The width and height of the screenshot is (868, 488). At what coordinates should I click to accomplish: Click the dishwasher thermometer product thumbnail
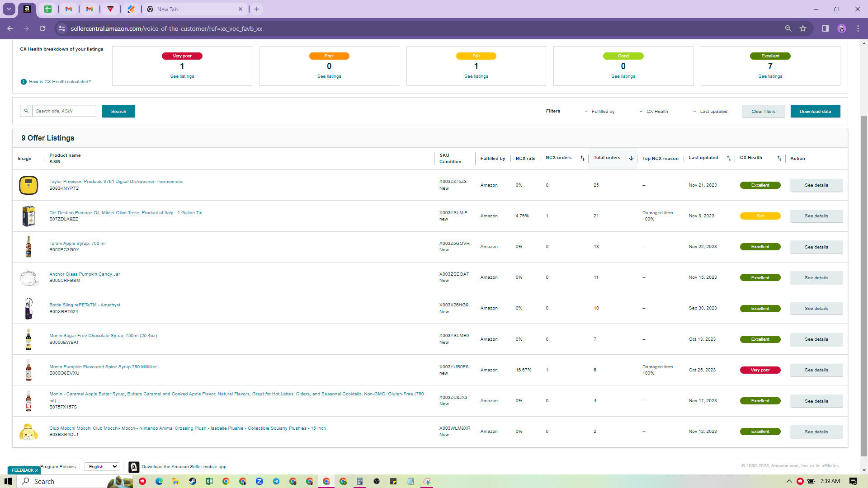[x=28, y=185]
